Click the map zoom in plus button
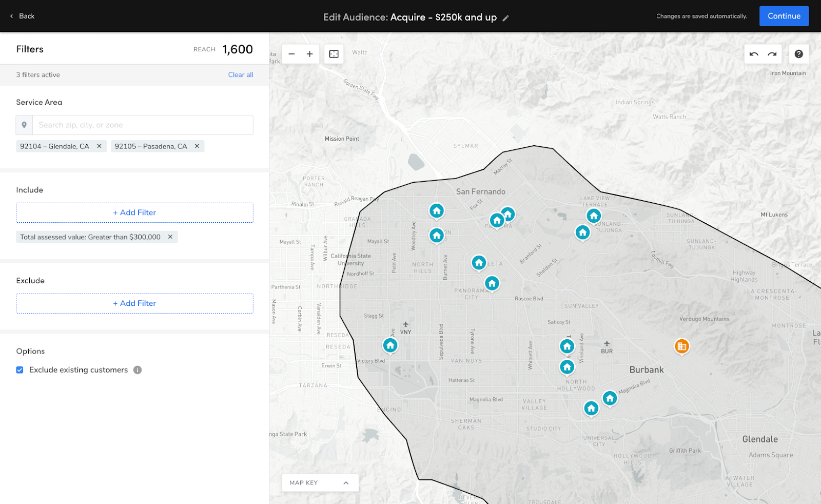 coord(310,54)
